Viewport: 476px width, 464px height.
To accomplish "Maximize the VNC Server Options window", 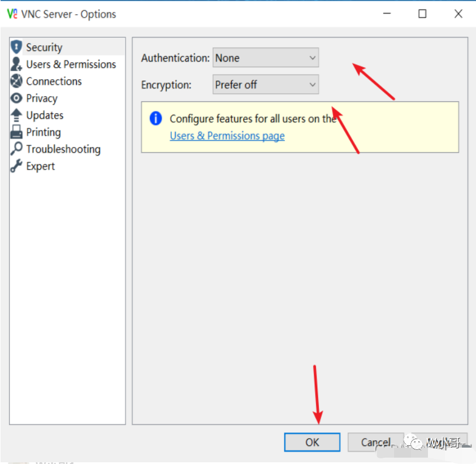I will (422, 14).
